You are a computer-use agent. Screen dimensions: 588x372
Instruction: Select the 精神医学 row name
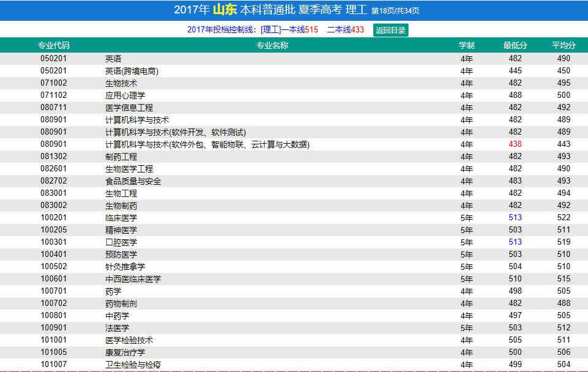coord(121,230)
